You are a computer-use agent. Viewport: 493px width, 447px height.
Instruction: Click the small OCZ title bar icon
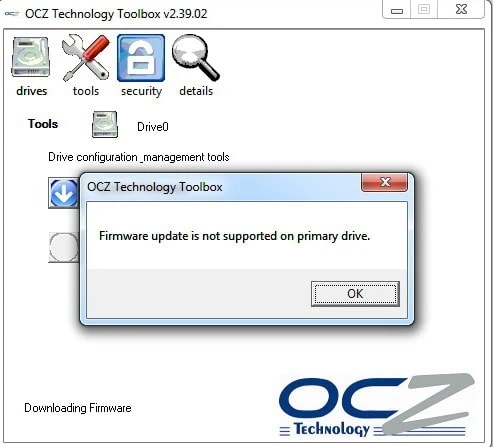(x=12, y=14)
